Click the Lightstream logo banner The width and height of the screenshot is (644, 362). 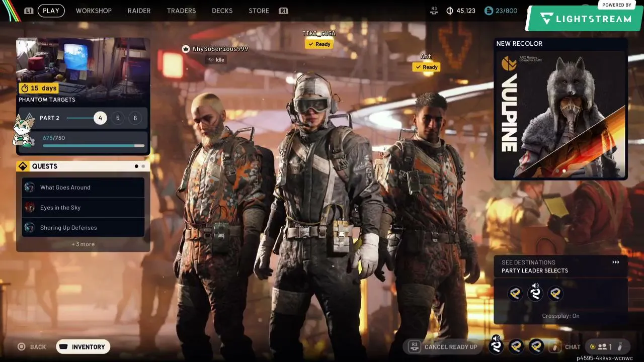click(x=585, y=19)
